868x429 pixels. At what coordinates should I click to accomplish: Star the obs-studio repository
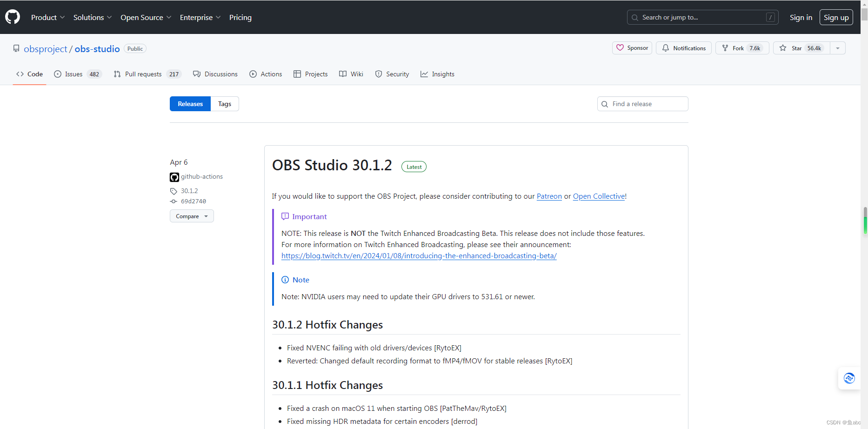(x=801, y=48)
